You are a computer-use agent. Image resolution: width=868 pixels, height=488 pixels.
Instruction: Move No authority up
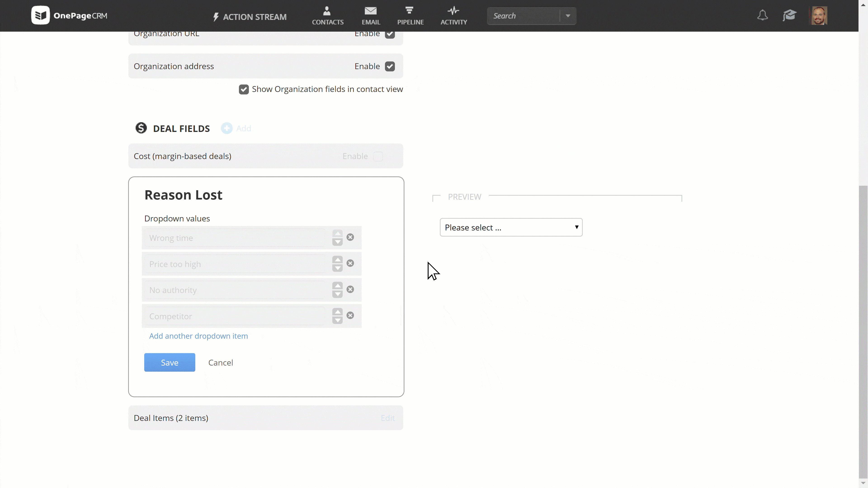click(x=337, y=286)
